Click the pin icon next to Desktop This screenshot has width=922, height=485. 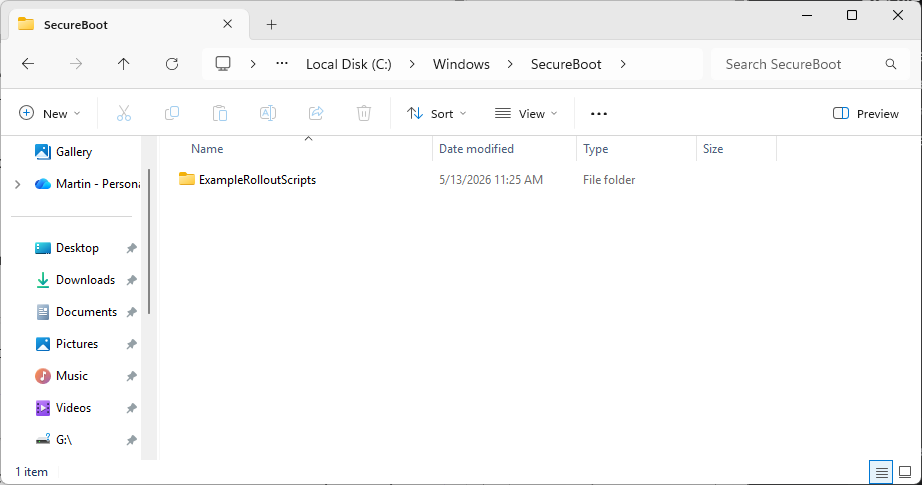tap(132, 248)
